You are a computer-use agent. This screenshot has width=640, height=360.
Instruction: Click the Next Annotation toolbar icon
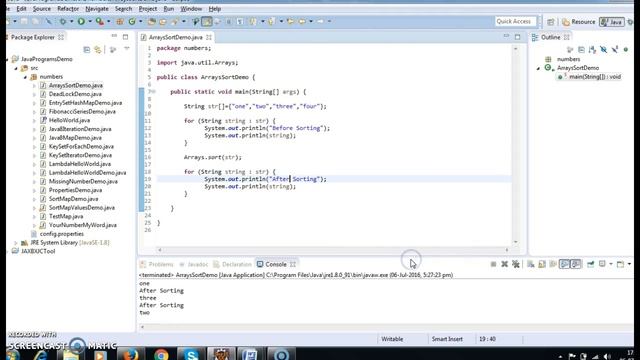point(253,21)
